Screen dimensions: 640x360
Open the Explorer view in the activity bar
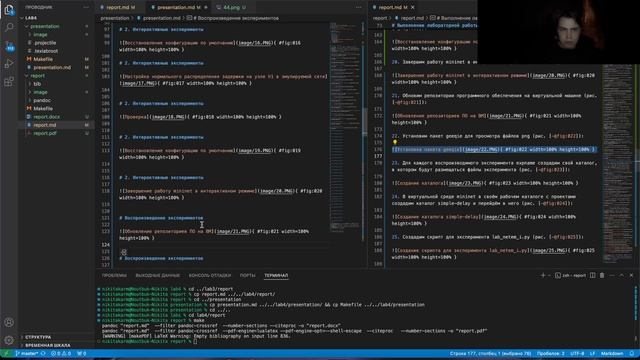tap(9, 9)
